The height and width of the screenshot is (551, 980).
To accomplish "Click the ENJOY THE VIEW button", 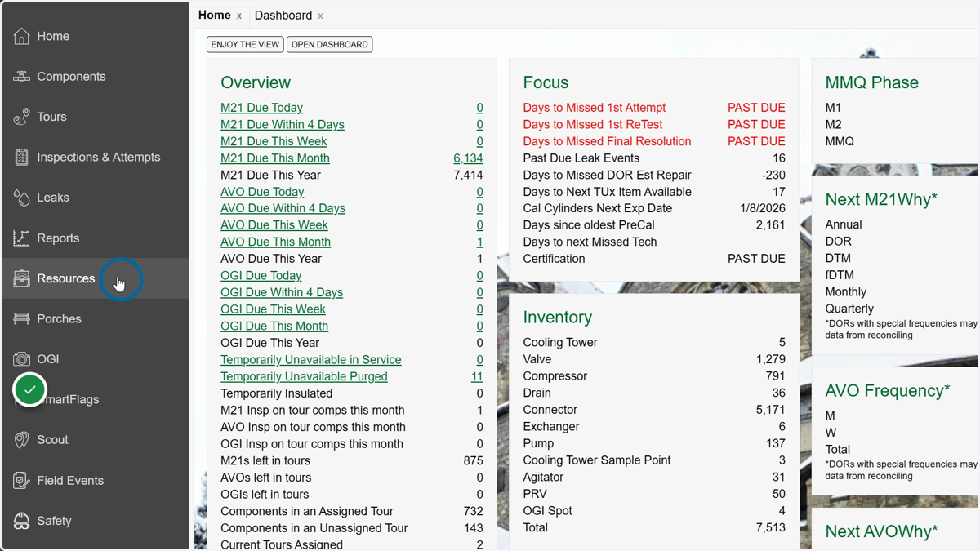I will click(245, 44).
